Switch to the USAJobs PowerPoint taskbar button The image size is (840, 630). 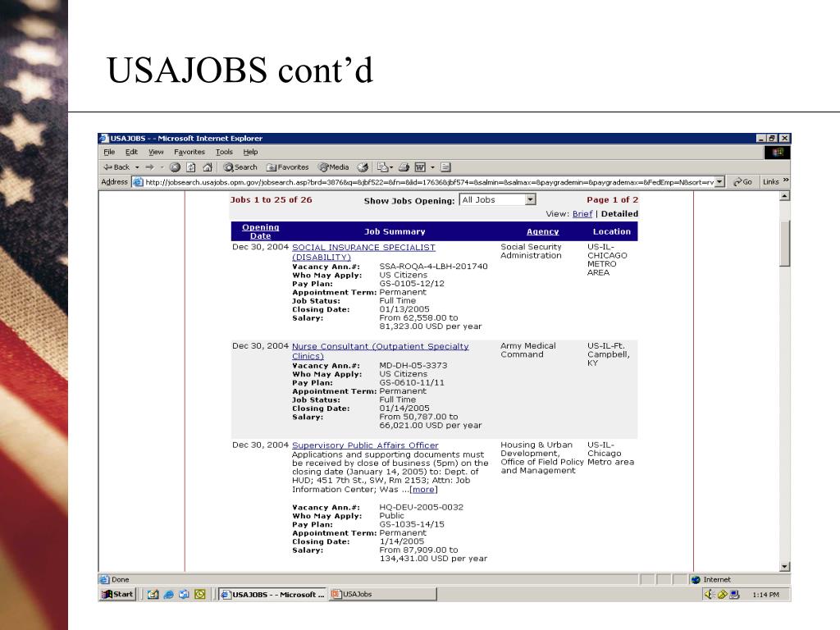[382, 594]
